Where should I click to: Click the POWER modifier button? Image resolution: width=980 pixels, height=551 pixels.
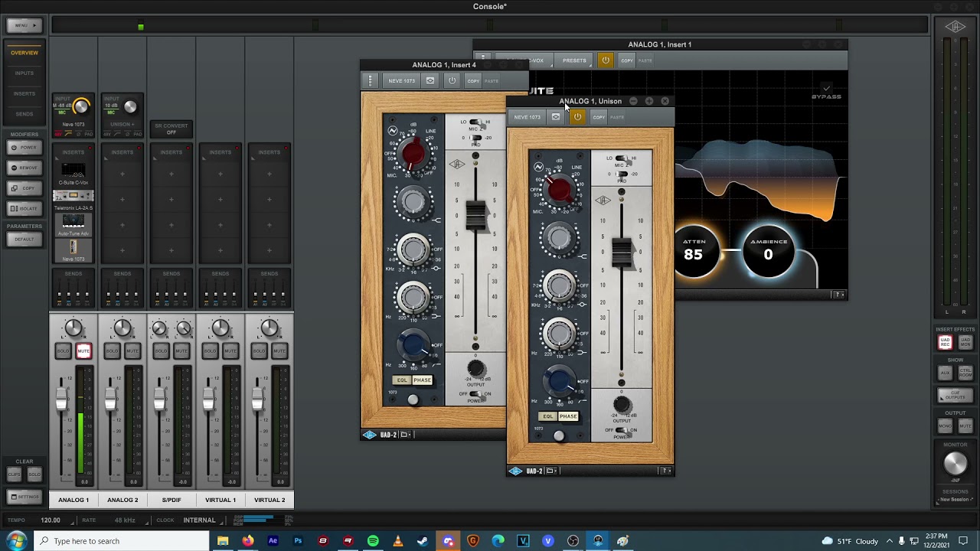pos(24,147)
